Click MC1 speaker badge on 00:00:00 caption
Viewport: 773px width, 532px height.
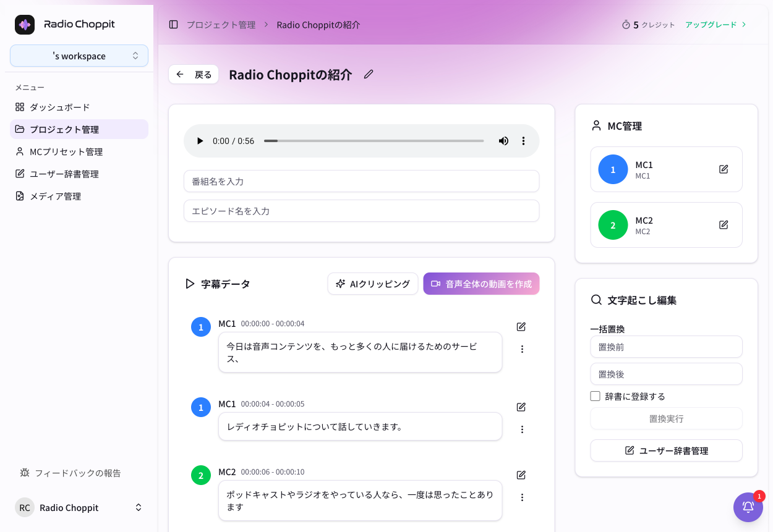tap(201, 327)
